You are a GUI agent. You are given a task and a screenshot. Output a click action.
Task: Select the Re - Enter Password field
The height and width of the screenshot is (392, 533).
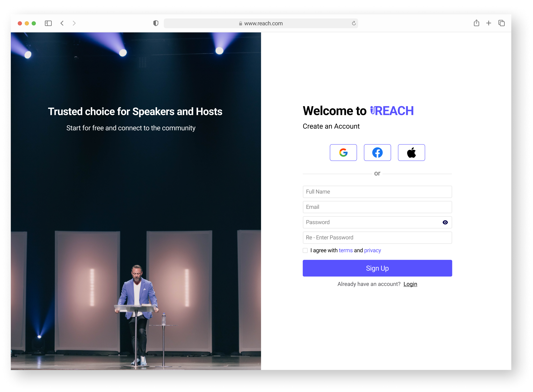tap(377, 238)
